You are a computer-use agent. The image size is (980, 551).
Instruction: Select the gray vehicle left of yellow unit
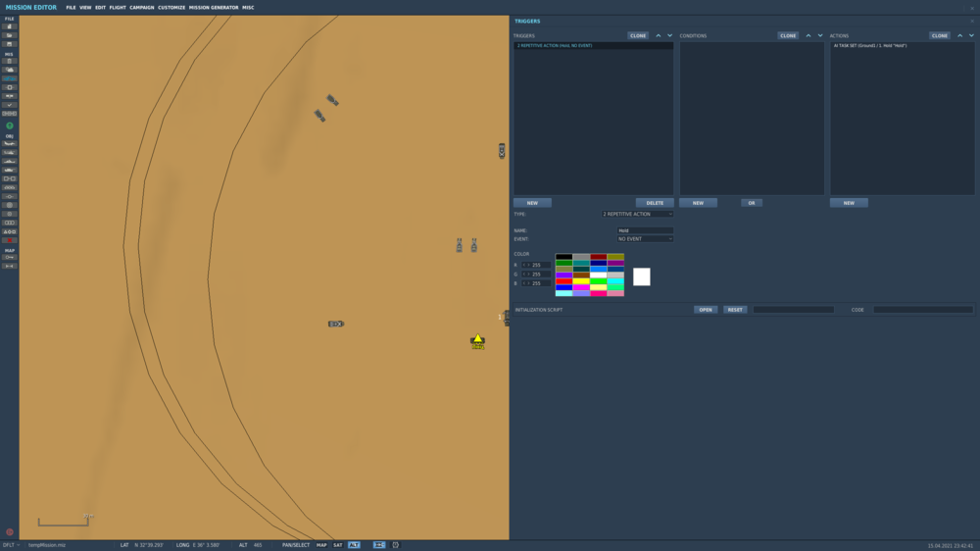(336, 324)
